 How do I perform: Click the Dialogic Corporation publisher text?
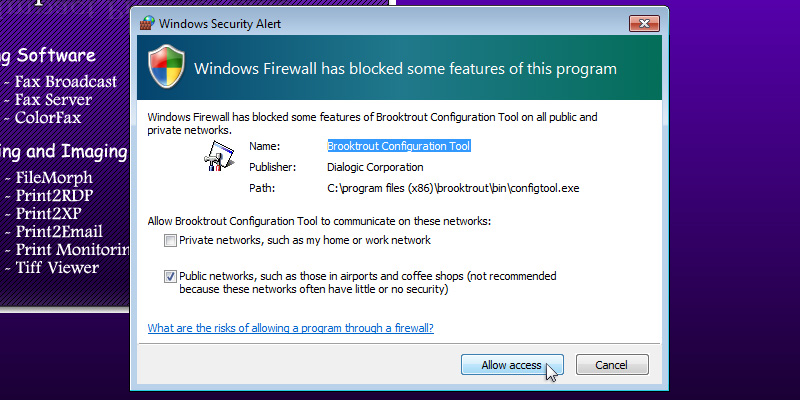(375, 167)
